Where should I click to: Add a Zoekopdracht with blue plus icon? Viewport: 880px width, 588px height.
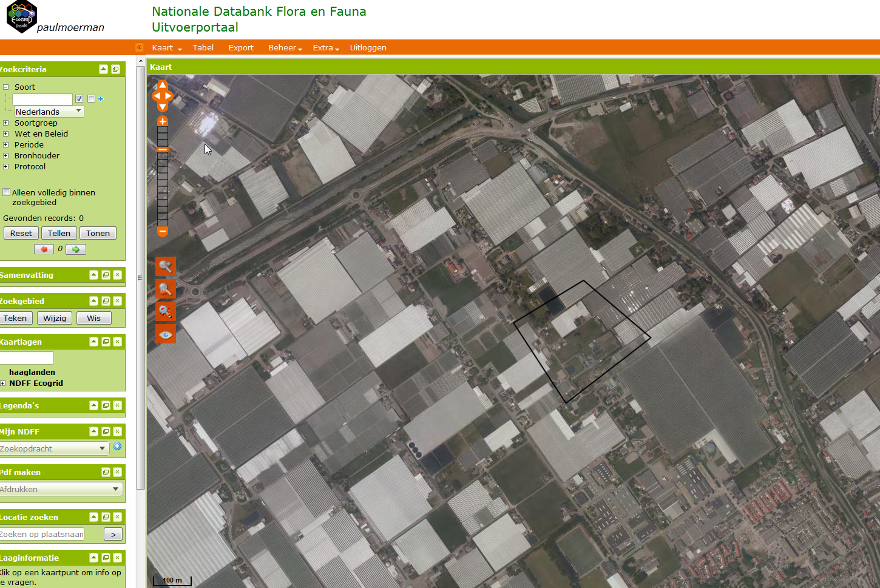[x=117, y=447]
